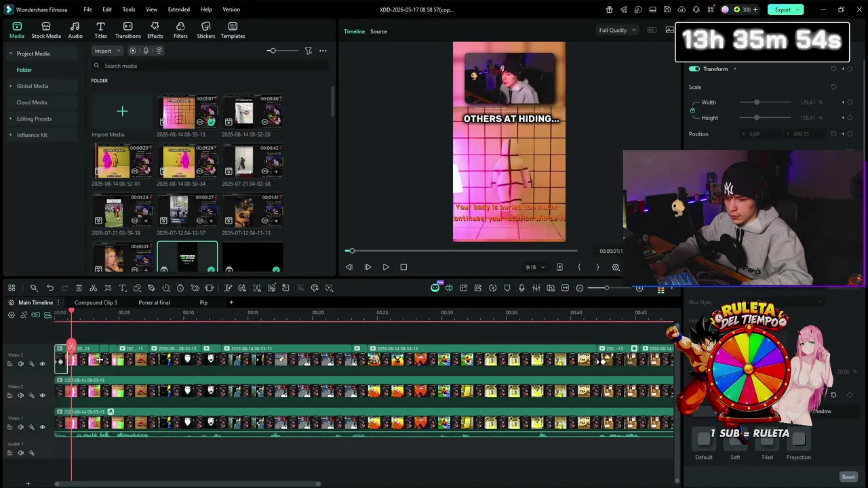Open the File menu
This screenshot has height=488, width=868.
point(87,9)
